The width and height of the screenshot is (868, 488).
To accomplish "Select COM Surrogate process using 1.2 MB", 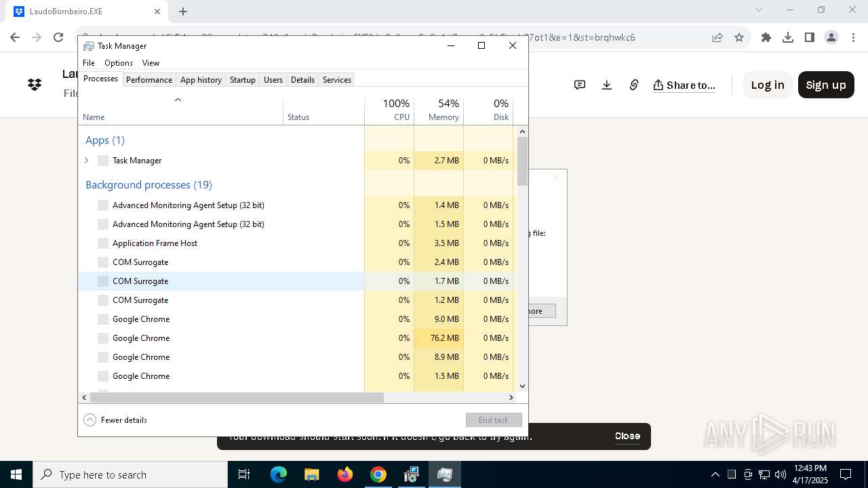I will pyautogui.click(x=296, y=300).
